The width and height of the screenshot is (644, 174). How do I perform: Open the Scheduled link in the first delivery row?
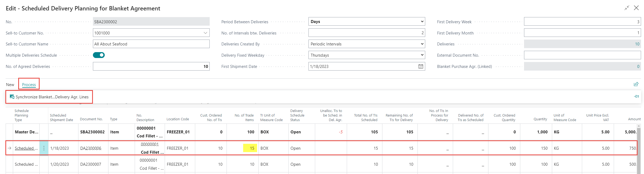click(26, 148)
